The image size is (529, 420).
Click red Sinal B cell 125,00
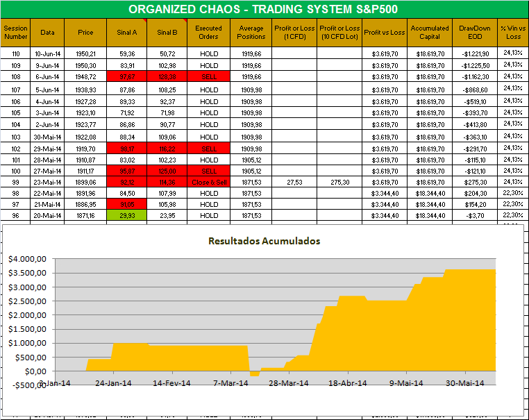coord(167,171)
